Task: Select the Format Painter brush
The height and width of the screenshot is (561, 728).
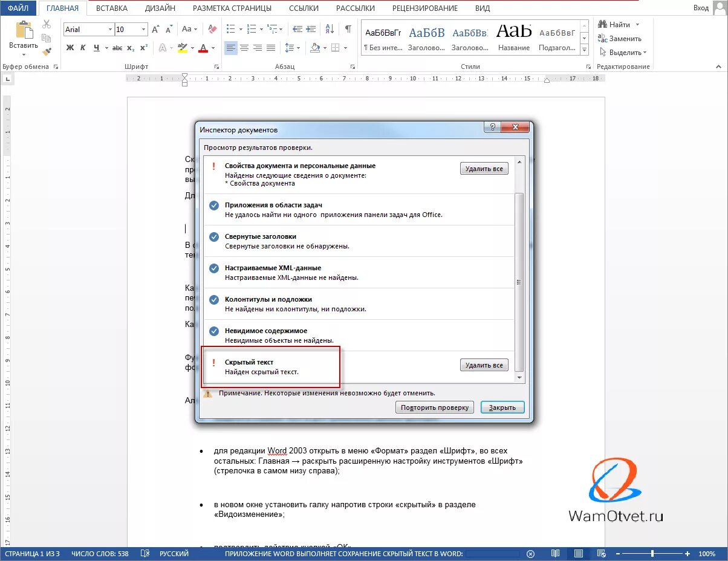Action: tap(47, 51)
